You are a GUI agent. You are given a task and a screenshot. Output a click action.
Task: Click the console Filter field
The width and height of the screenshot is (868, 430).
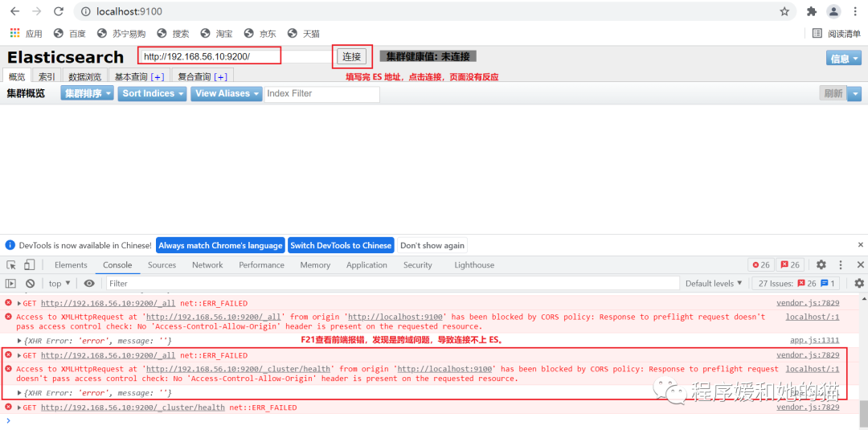[x=392, y=284]
